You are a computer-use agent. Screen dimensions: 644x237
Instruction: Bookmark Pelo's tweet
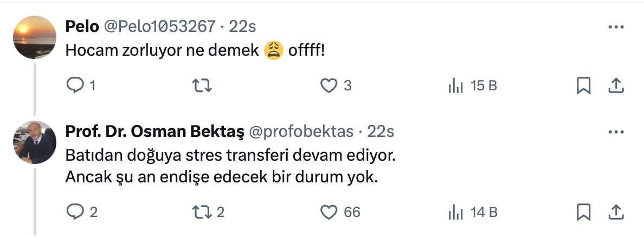(x=583, y=85)
